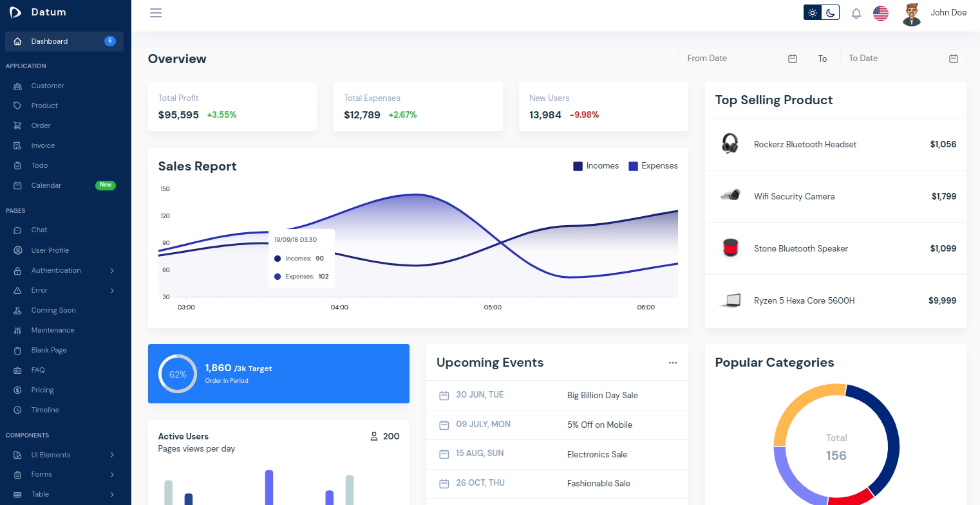The image size is (980, 505).
Task: Toggle Expenses series in chart legend
Action: click(x=653, y=166)
